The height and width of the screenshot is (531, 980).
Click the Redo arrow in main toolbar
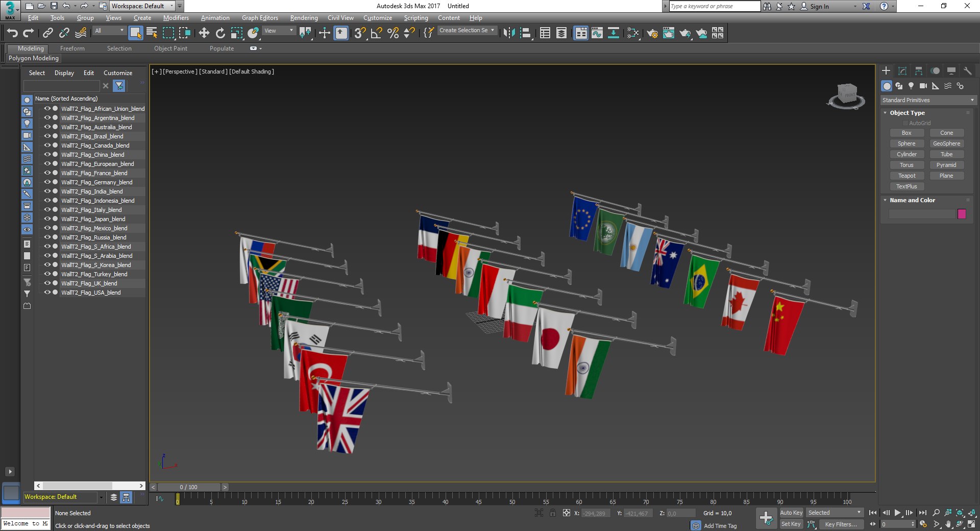click(29, 33)
